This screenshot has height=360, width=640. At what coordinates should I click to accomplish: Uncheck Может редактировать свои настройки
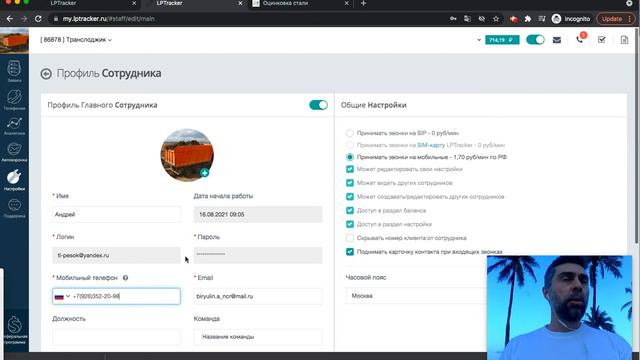tap(350, 169)
